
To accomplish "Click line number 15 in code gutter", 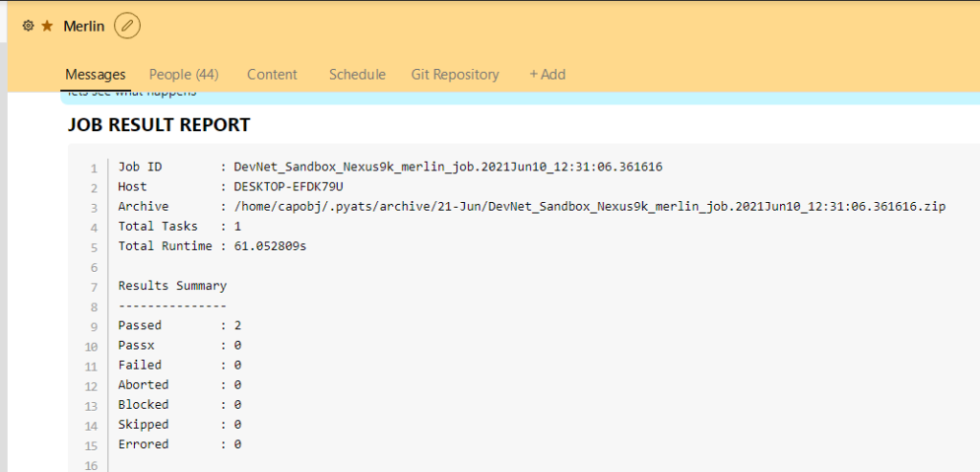I will click(92, 446).
